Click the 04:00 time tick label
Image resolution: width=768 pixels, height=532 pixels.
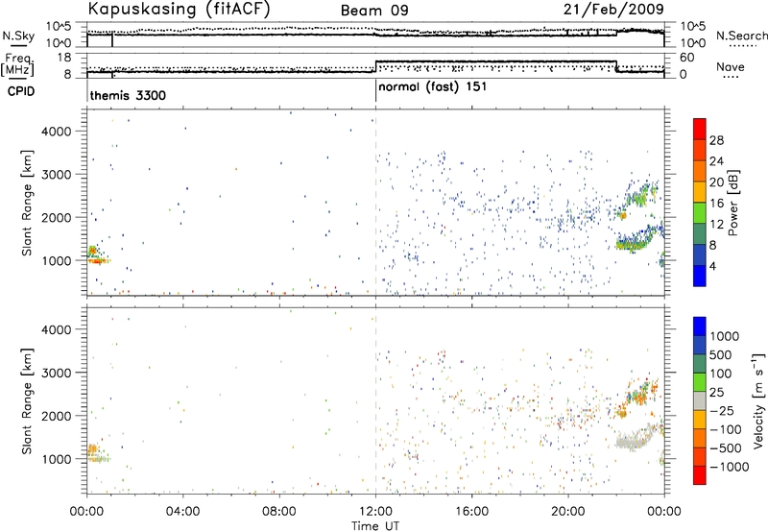182,512
